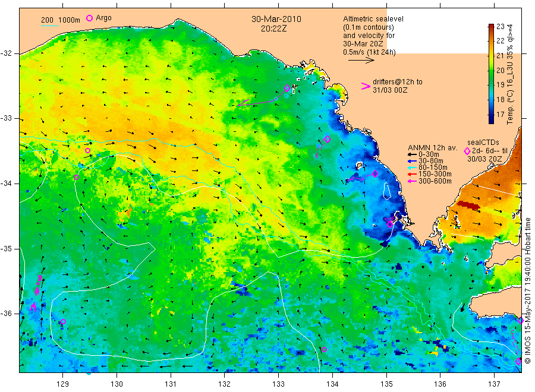535x392 pixels.
Task: Click the 'Argo' legend label
Action: 103,18
